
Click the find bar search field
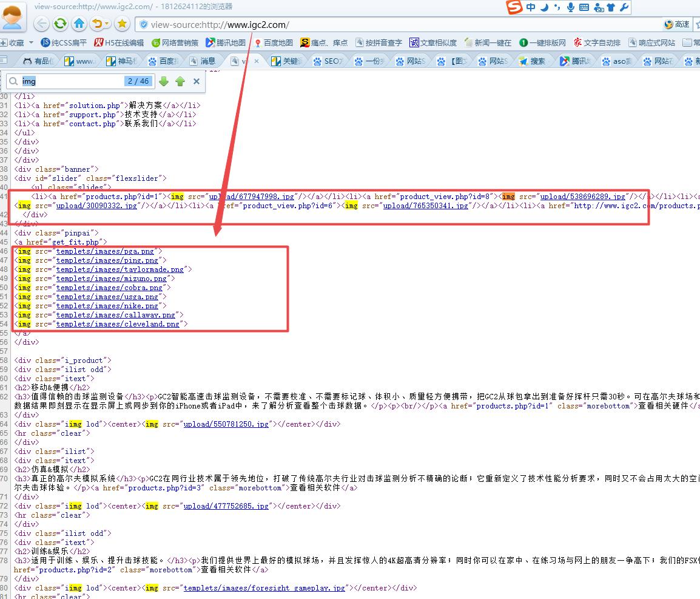coord(70,81)
